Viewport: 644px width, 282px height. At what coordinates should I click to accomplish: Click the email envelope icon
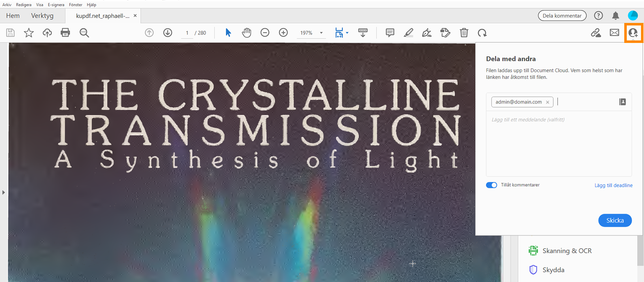[x=614, y=33]
